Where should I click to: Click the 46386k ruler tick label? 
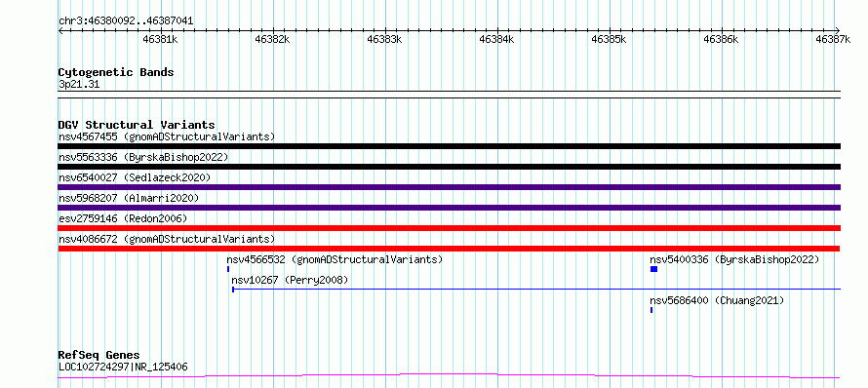point(721,39)
